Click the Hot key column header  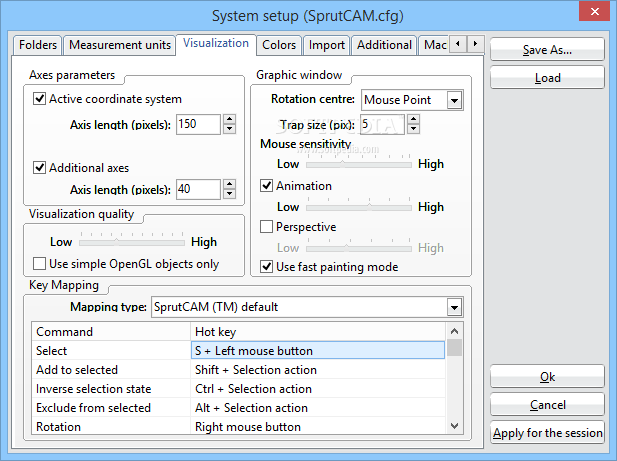[318, 332]
